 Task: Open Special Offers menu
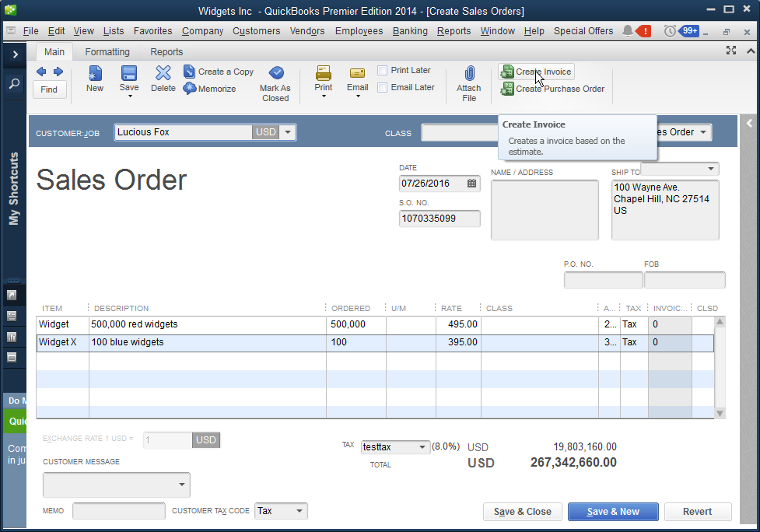click(x=583, y=31)
